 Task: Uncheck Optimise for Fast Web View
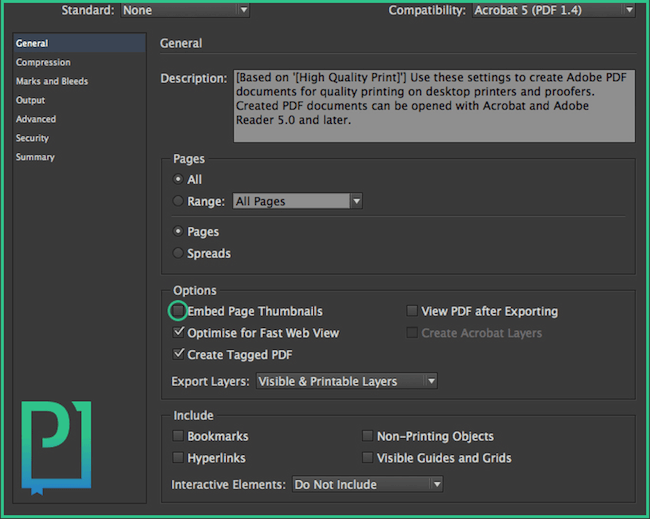pos(178,332)
